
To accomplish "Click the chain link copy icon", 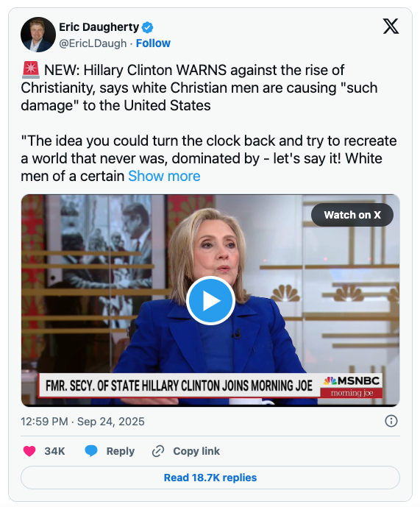I will (158, 451).
